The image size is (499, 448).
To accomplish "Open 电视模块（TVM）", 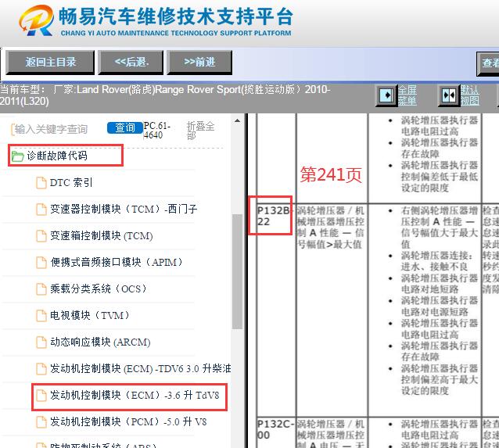I will click(x=89, y=315).
